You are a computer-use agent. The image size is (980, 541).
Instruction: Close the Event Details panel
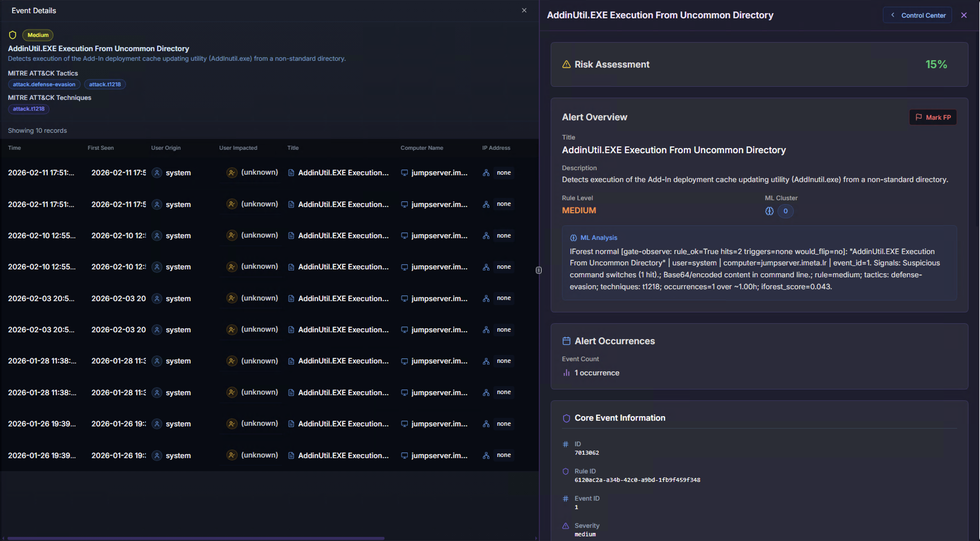point(524,10)
